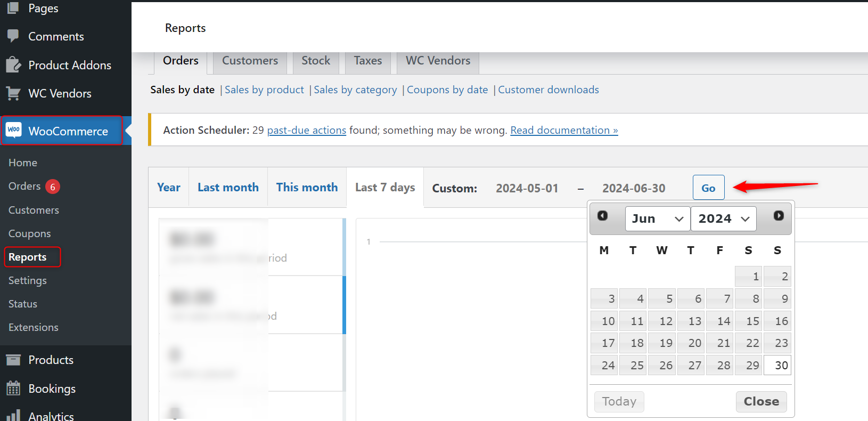
Task: Click the Comments speech bubble icon
Action: [13, 36]
